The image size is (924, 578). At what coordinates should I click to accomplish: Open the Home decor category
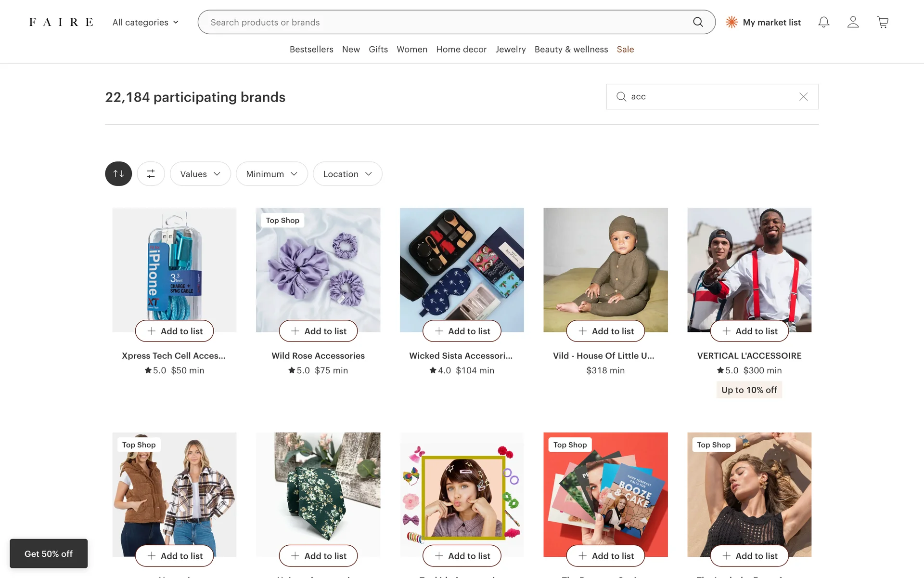pos(461,49)
